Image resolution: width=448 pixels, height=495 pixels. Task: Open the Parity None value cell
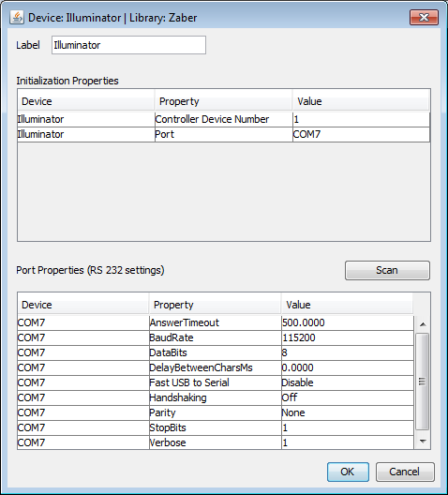(x=348, y=412)
